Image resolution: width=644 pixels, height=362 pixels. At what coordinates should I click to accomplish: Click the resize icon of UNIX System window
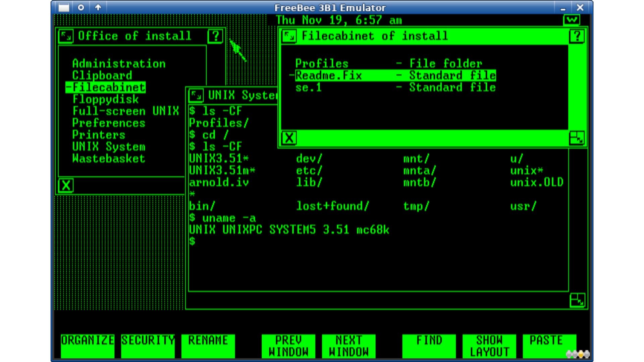pos(577,300)
